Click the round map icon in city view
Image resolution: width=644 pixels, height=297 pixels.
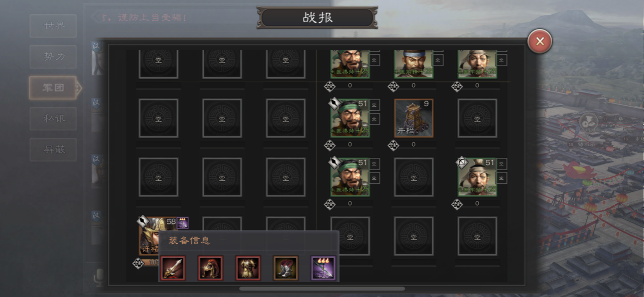(x=588, y=122)
